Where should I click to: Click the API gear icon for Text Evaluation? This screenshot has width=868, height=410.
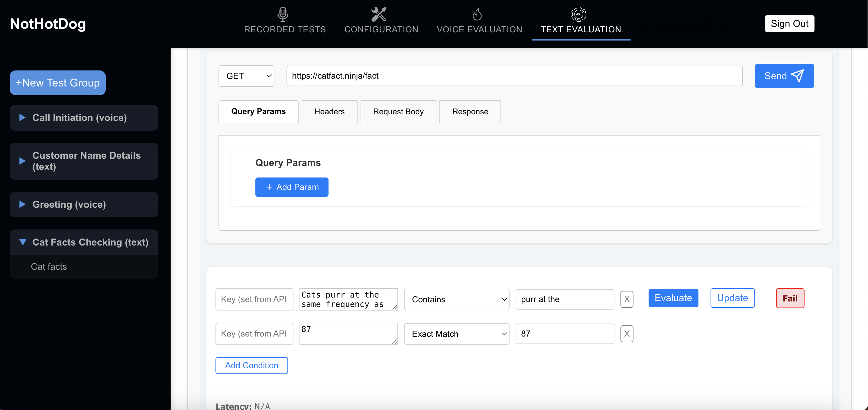[x=578, y=14]
